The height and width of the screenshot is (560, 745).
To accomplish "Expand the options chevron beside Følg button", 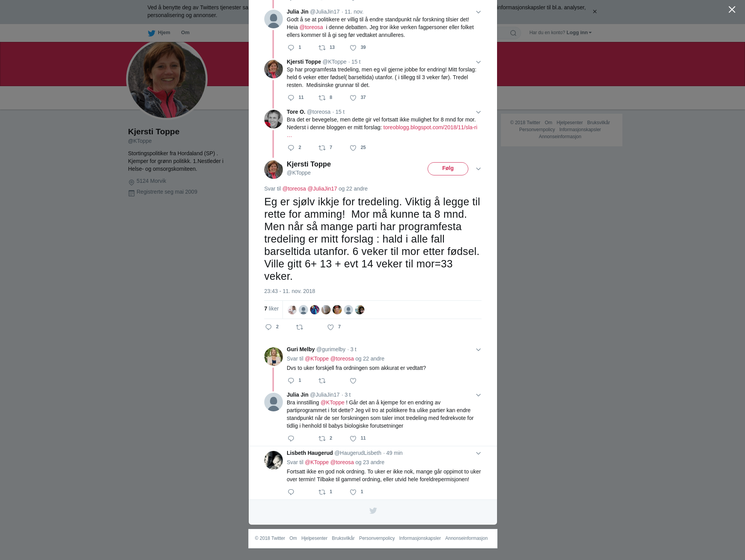I will (x=478, y=169).
